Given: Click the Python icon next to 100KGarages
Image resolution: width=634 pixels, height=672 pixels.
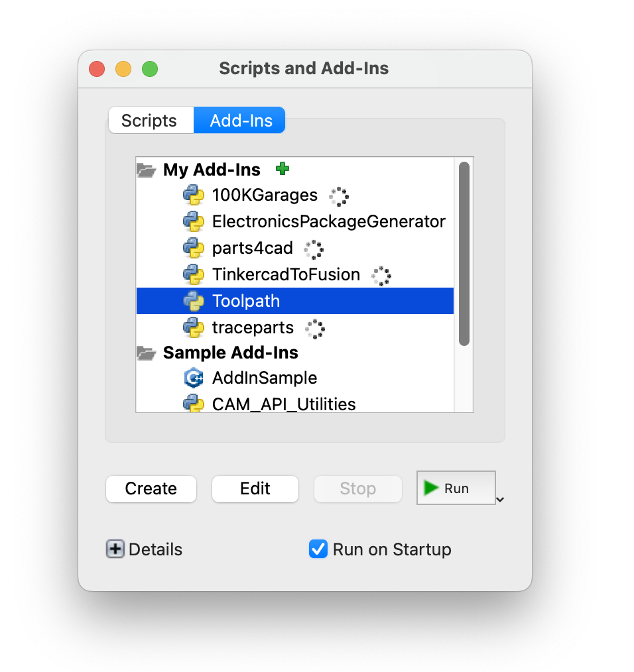Looking at the screenshot, I should [194, 195].
